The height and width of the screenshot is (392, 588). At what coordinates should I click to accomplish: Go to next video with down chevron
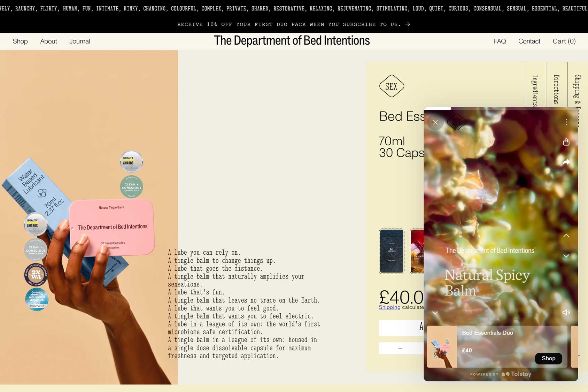click(566, 256)
